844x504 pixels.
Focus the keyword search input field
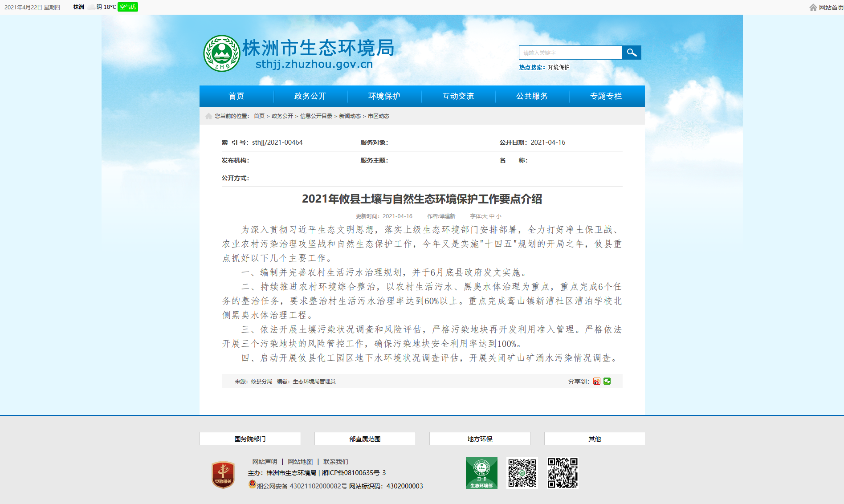tap(570, 53)
